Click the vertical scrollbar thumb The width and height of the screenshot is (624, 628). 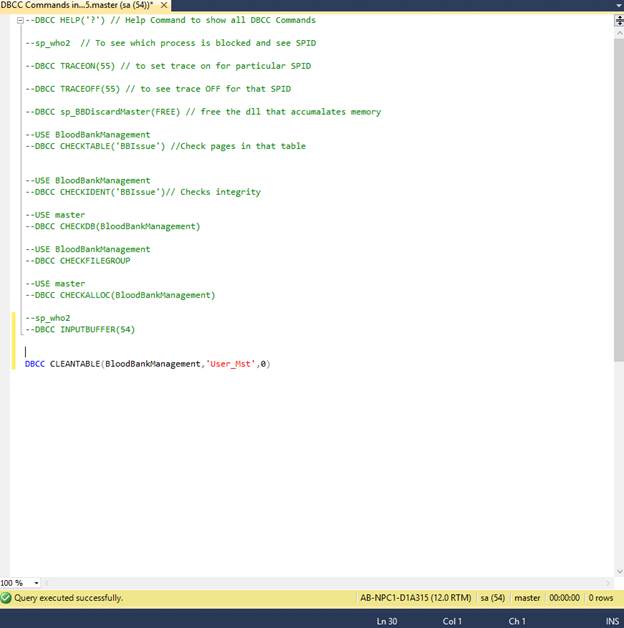coord(619,200)
